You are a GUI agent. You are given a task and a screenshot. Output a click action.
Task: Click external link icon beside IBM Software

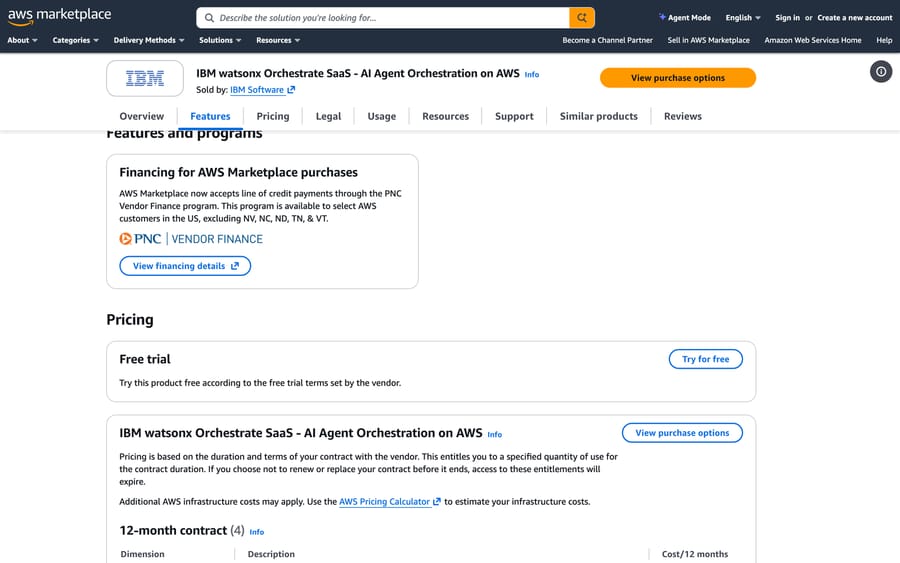(x=291, y=90)
